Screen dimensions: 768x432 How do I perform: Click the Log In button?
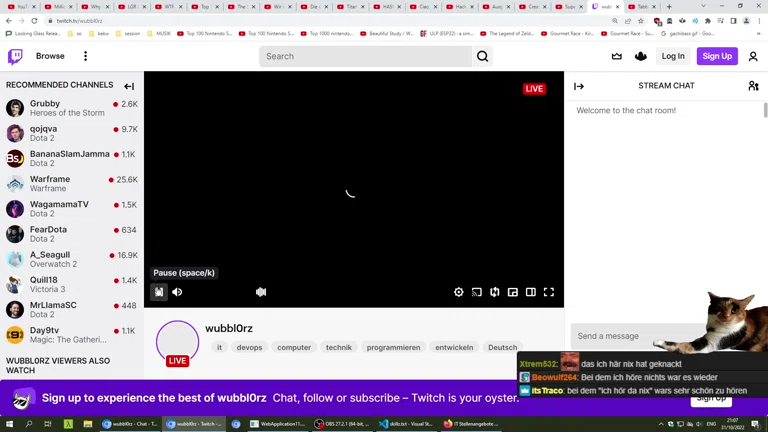click(673, 56)
